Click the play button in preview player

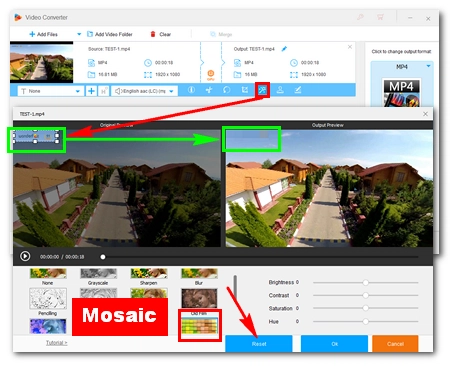pos(25,256)
